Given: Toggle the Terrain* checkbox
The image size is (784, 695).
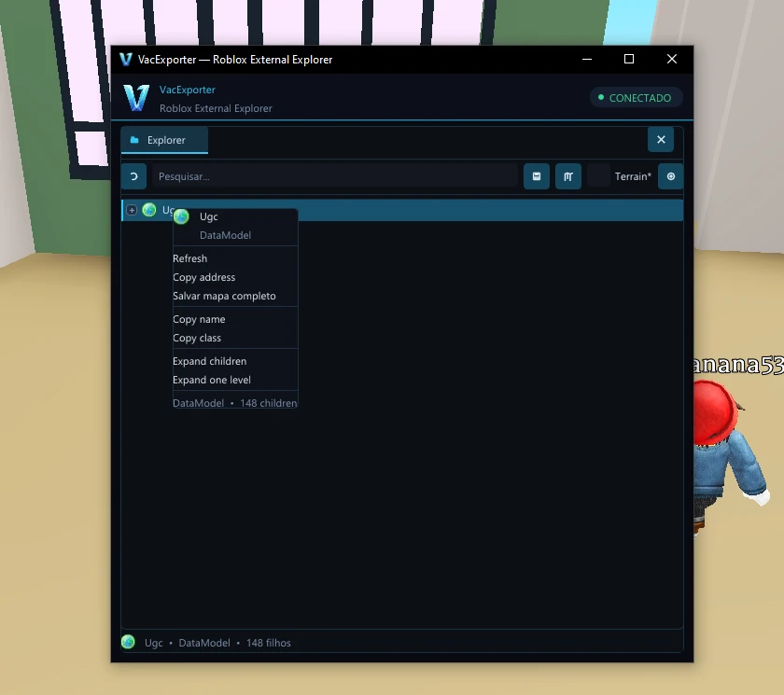Looking at the screenshot, I should tap(598, 176).
